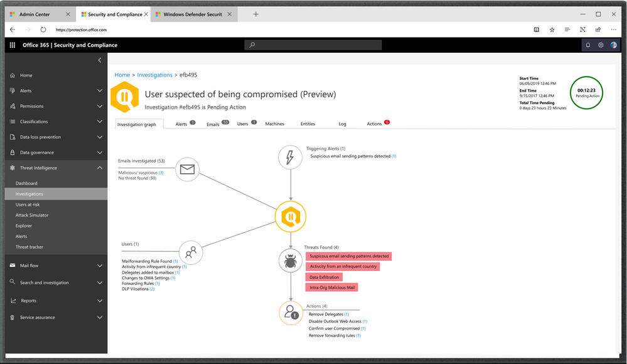Collapse the left navigation pane

100,60
